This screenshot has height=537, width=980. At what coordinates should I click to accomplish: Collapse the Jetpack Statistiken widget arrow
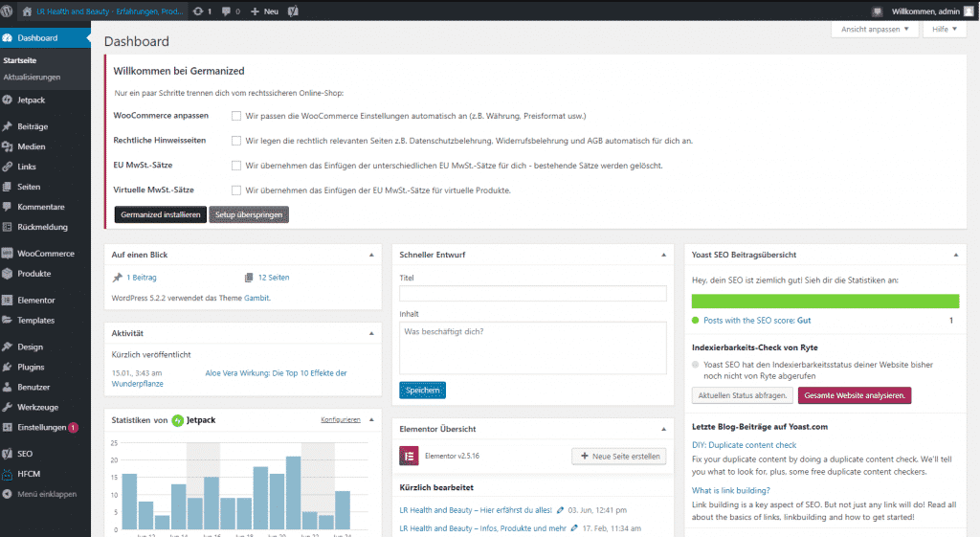pos(371,420)
